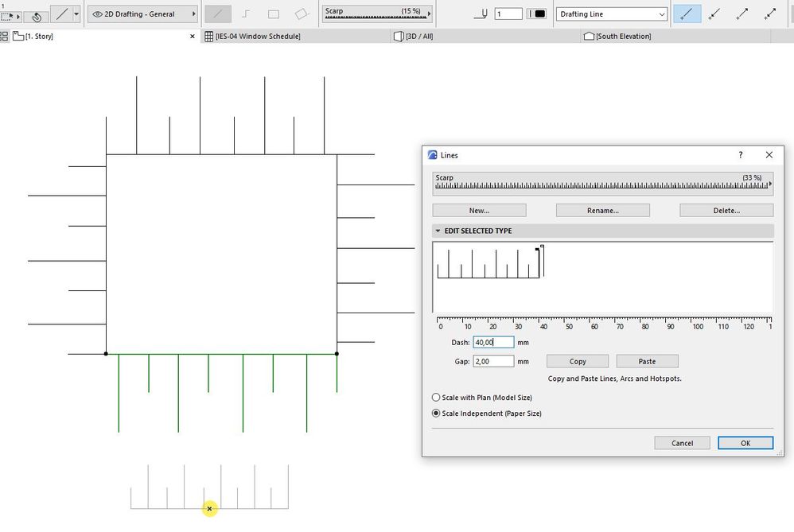Open the tab overview grid icon
This screenshot has height=532, width=794.
click(x=4, y=36)
